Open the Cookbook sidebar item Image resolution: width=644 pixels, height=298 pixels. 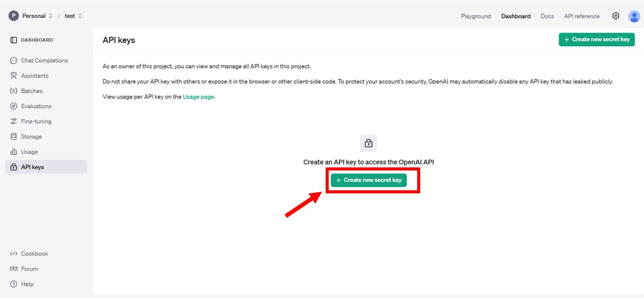pyautogui.click(x=35, y=254)
